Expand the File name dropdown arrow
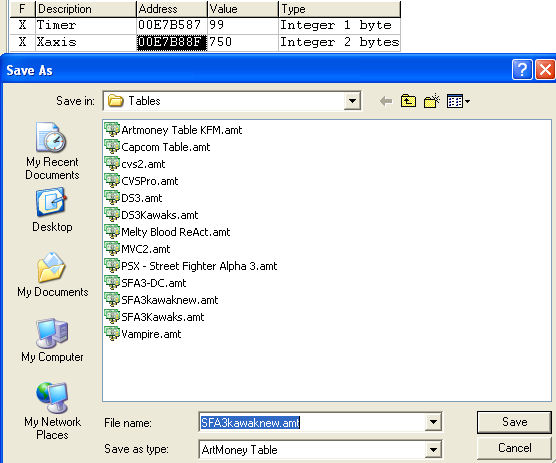The image size is (556, 463). coord(433,422)
